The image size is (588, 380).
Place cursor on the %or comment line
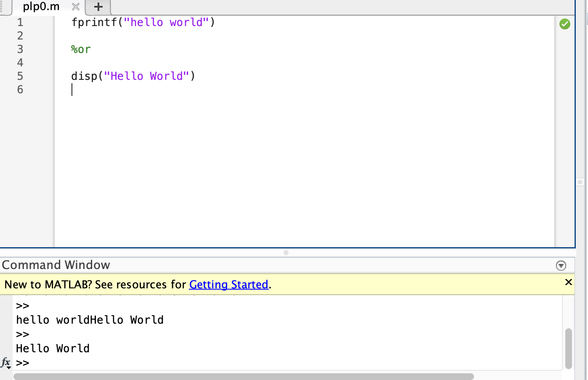(x=80, y=49)
